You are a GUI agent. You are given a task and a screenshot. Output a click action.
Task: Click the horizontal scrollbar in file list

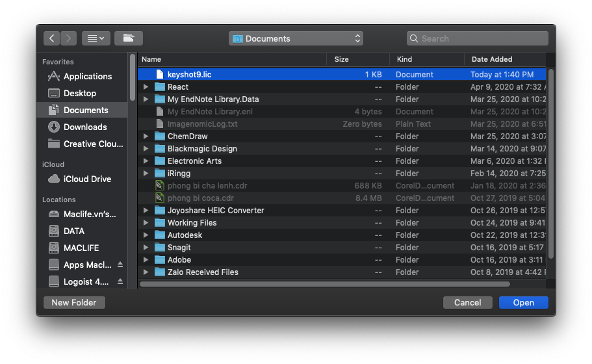(x=325, y=283)
